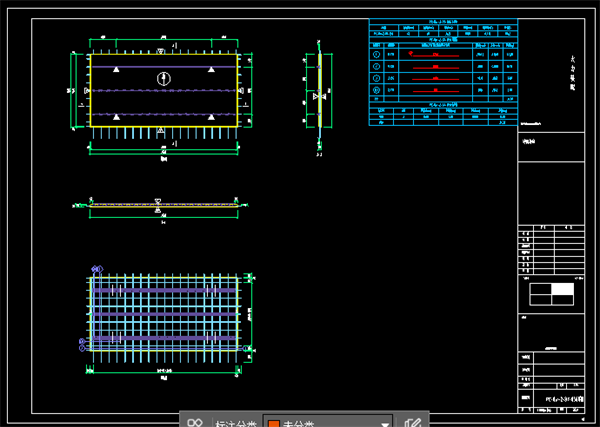The image size is (600, 427).
Task: Click the shapes icon in the bottom toolbar
Action: pos(195,423)
